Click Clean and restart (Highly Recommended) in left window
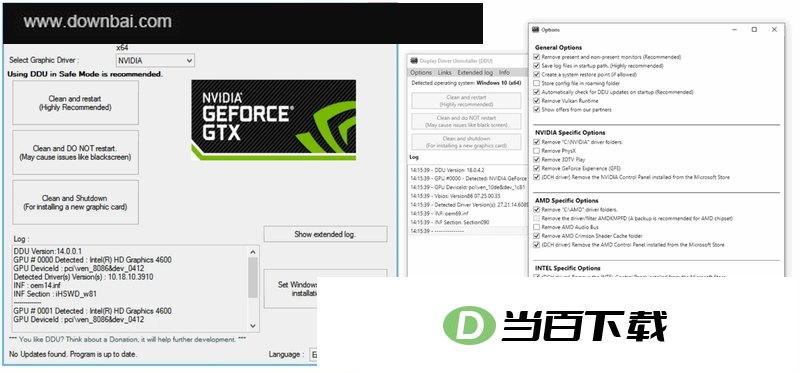 click(76, 103)
